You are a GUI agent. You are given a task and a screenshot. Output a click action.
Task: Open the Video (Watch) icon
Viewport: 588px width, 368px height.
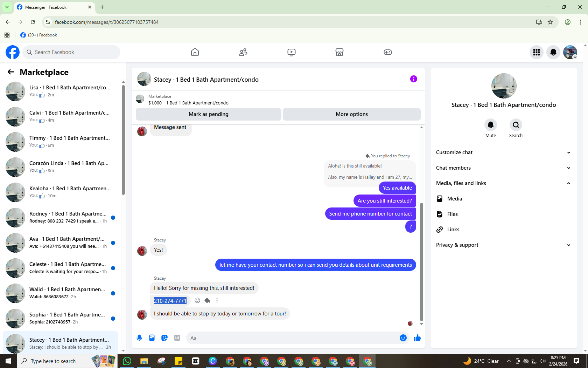click(x=292, y=52)
